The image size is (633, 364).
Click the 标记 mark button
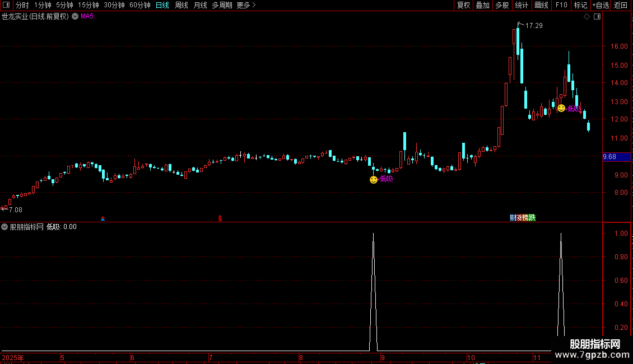[580, 5]
